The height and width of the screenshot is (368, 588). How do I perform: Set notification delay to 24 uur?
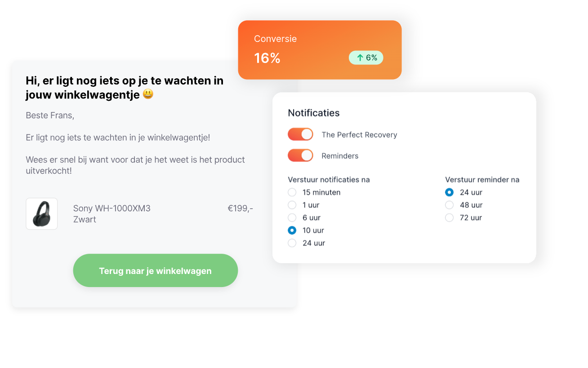tap(292, 243)
